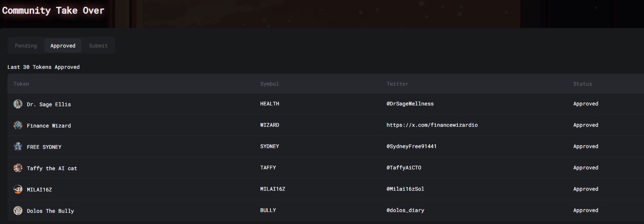Select the Approved tab
The image size is (644, 224).
pyautogui.click(x=63, y=46)
